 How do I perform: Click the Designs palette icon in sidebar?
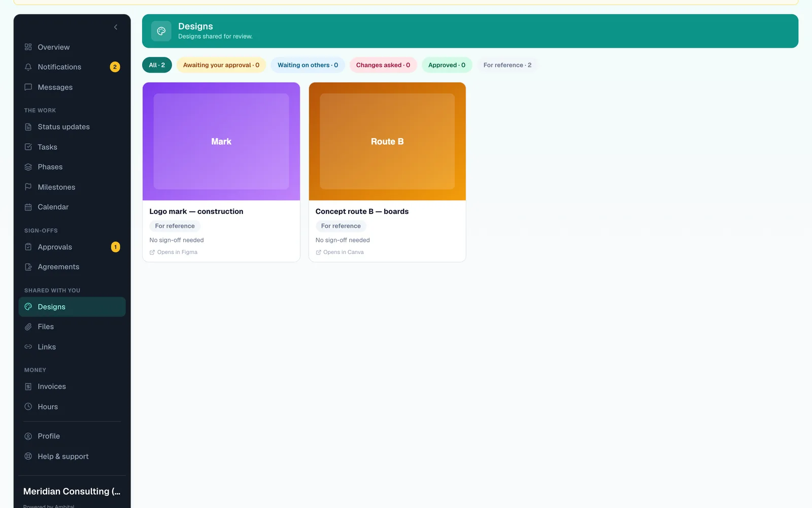28,307
